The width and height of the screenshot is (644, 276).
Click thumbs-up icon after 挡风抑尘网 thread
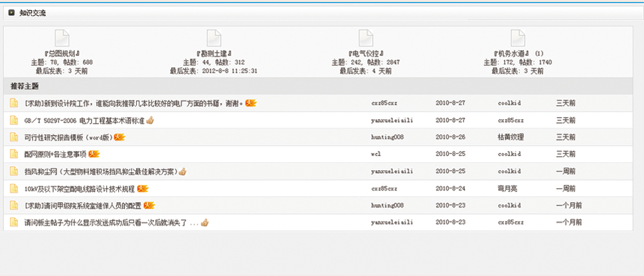point(182,172)
